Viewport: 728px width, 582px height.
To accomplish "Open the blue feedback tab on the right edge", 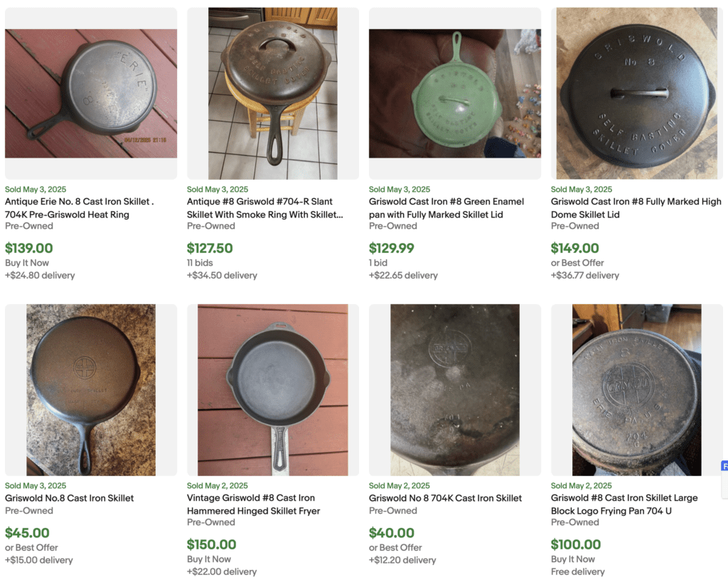I will pyautogui.click(x=724, y=465).
